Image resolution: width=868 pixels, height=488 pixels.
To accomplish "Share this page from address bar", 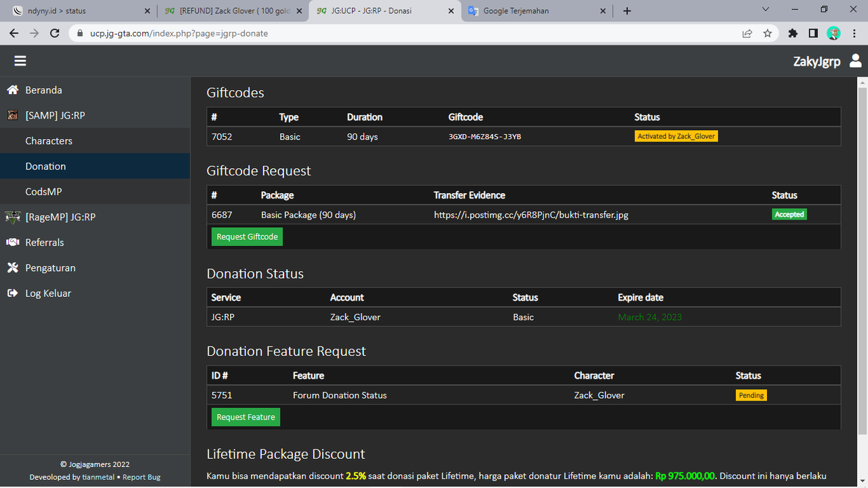I will (x=747, y=33).
